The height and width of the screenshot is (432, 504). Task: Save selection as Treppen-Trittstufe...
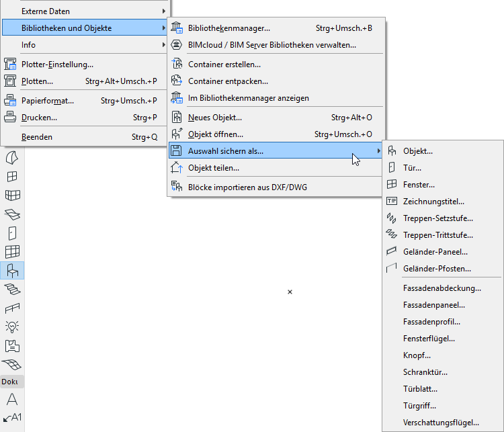click(442, 235)
